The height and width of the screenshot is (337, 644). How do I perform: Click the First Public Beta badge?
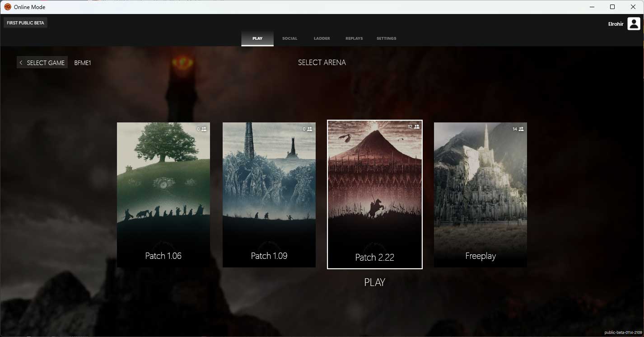25,23
